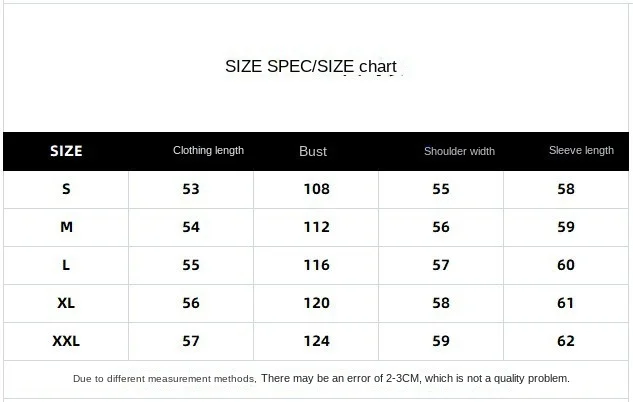Select clothing length 53 for size S
Screen dimensions: 633x402
[191, 189]
